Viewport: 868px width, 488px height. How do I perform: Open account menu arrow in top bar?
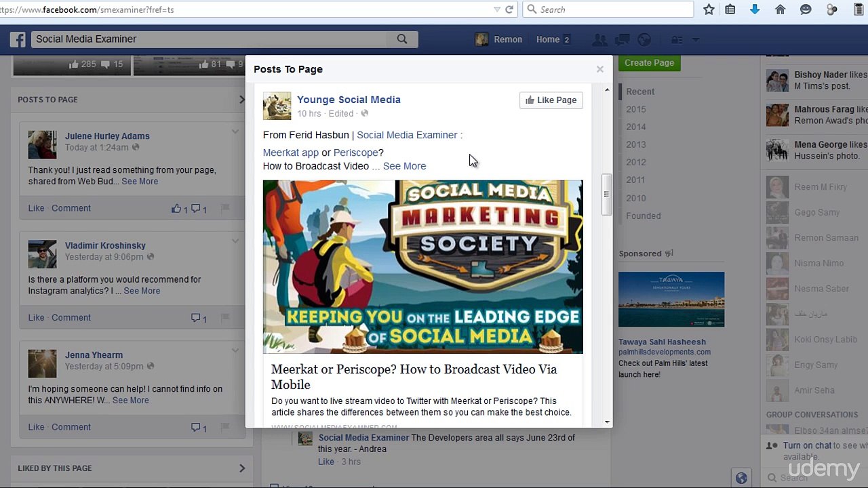695,40
